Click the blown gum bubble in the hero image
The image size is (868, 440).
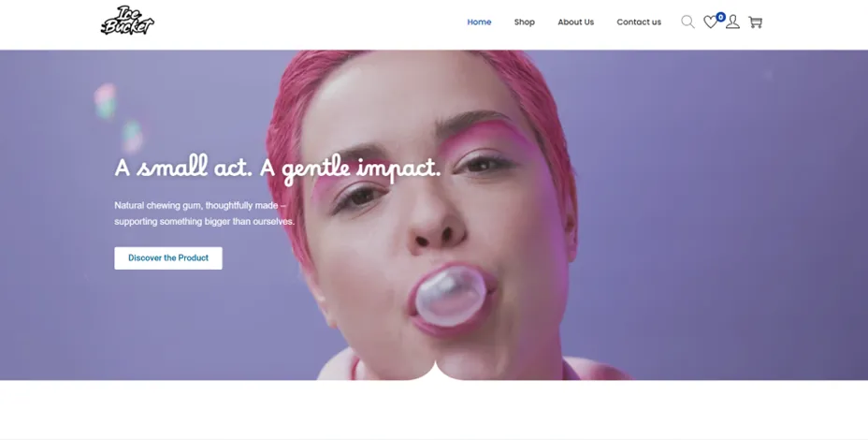pyautogui.click(x=450, y=296)
